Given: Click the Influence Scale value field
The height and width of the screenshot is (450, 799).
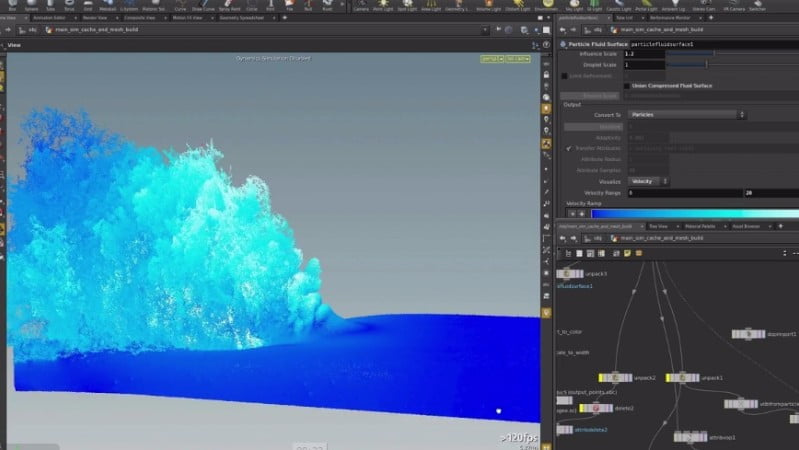Looking at the screenshot, I should coord(645,54).
